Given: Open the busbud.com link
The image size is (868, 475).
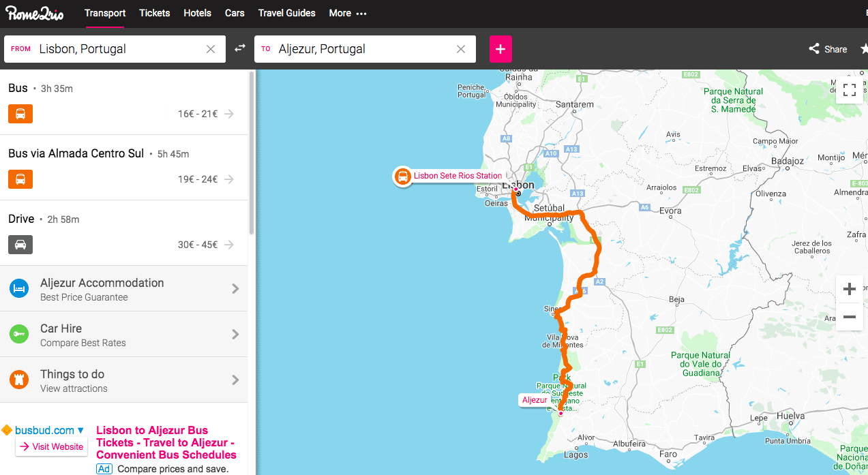Looking at the screenshot, I should click(44, 430).
